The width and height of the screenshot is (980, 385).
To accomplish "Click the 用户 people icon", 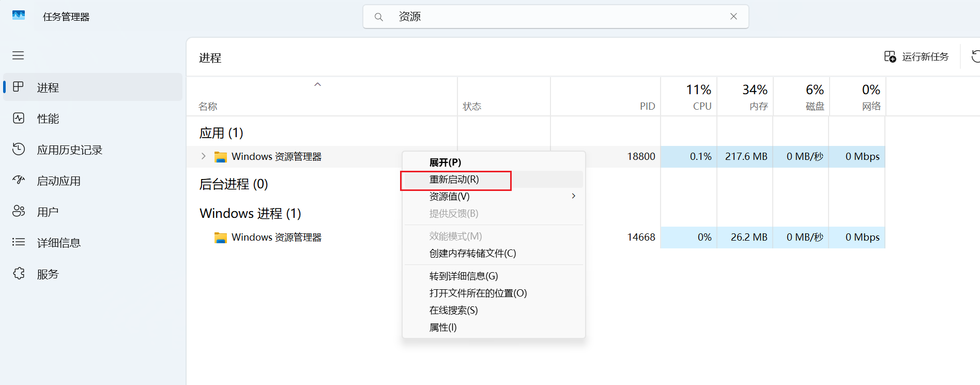I will pyautogui.click(x=19, y=211).
